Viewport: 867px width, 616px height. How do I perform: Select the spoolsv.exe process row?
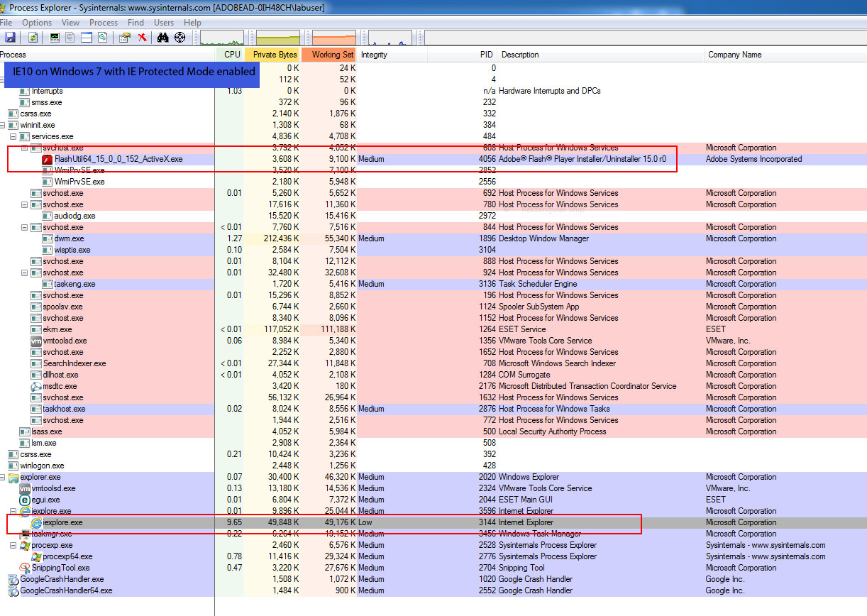(433, 307)
